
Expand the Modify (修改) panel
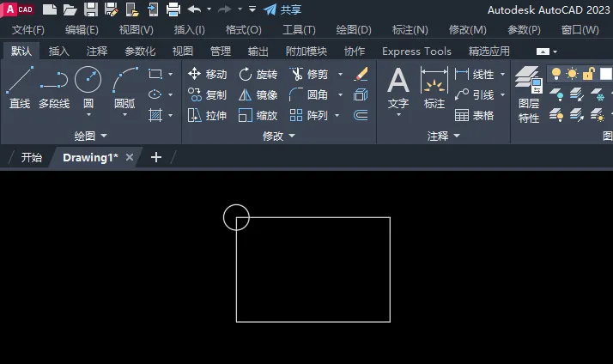tap(279, 136)
